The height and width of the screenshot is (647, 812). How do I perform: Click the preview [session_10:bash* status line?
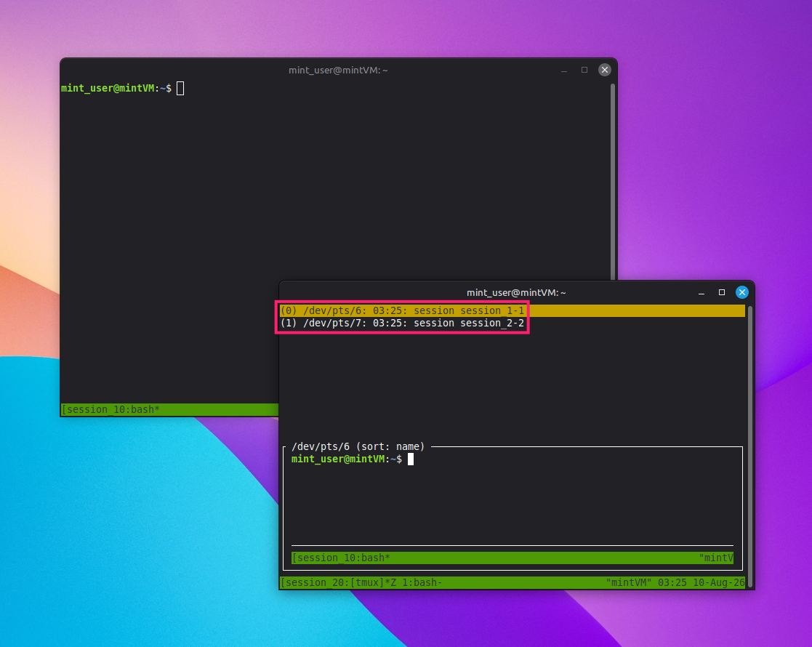pyautogui.click(x=512, y=558)
